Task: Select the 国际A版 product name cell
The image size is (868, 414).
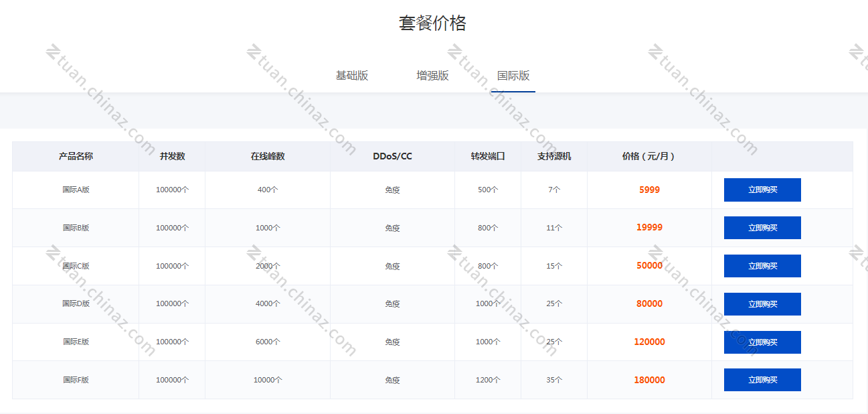Action: point(76,190)
